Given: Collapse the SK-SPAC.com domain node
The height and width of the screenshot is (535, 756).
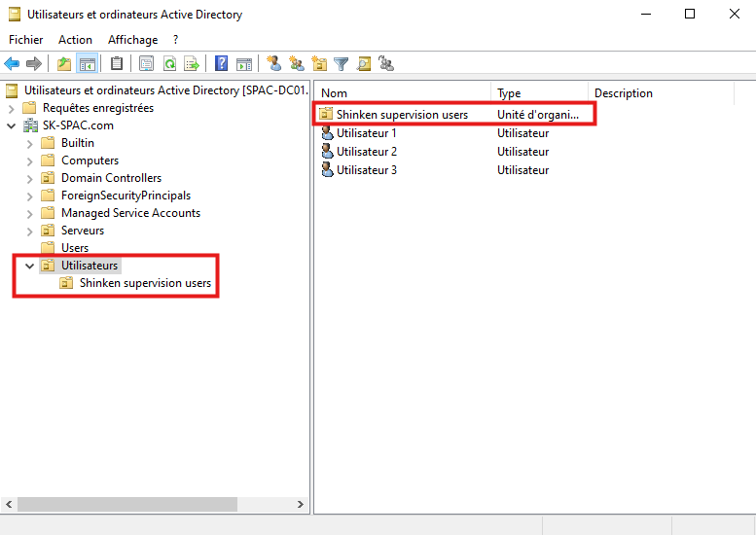Looking at the screenshot, I should pyautogui.click(x=12, y=125).
